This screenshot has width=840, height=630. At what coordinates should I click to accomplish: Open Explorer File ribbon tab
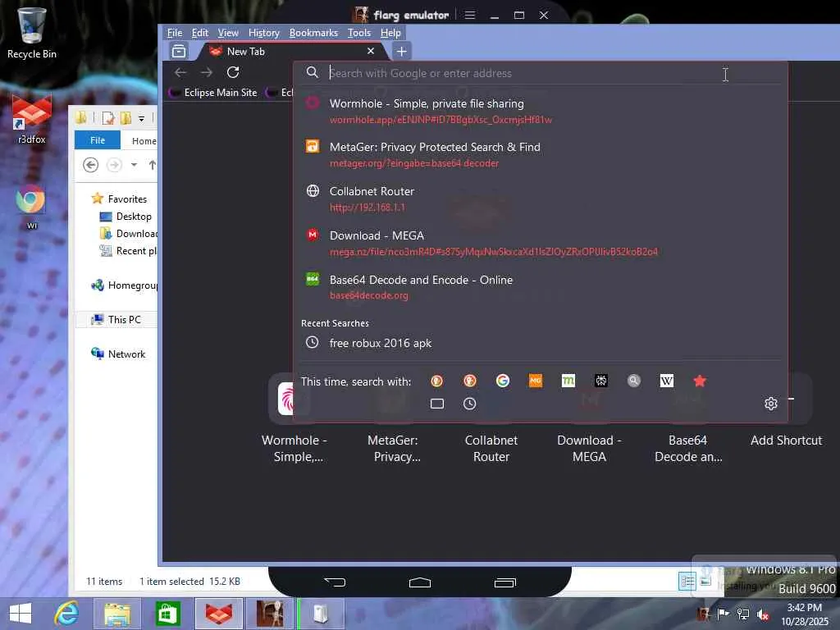98,140
